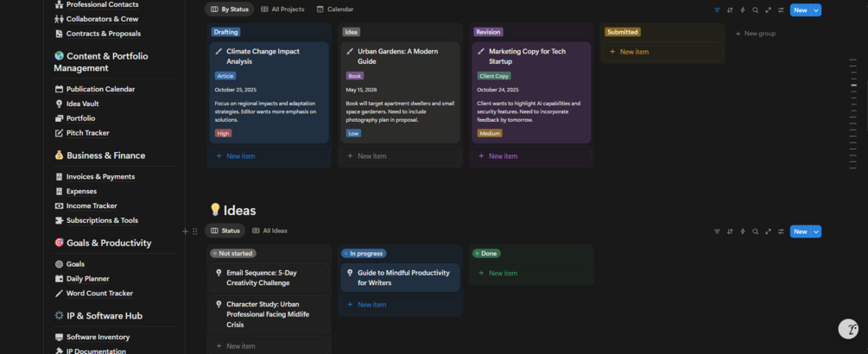Open view settings sliders icon for Ideas board
Image resolution: width=868 pixels, height=354 pixels.
(781, 231)
